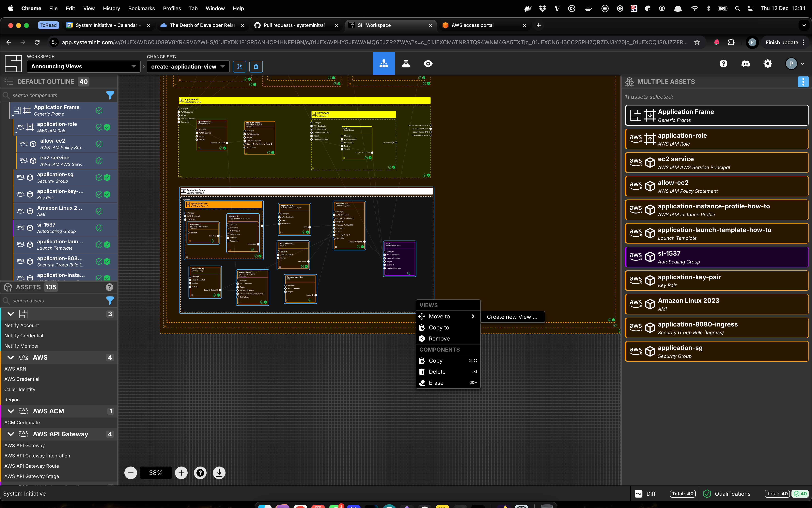Click the apply change set merge icon
The height and width of the screenshot is (508, 812).
point(240,67)
